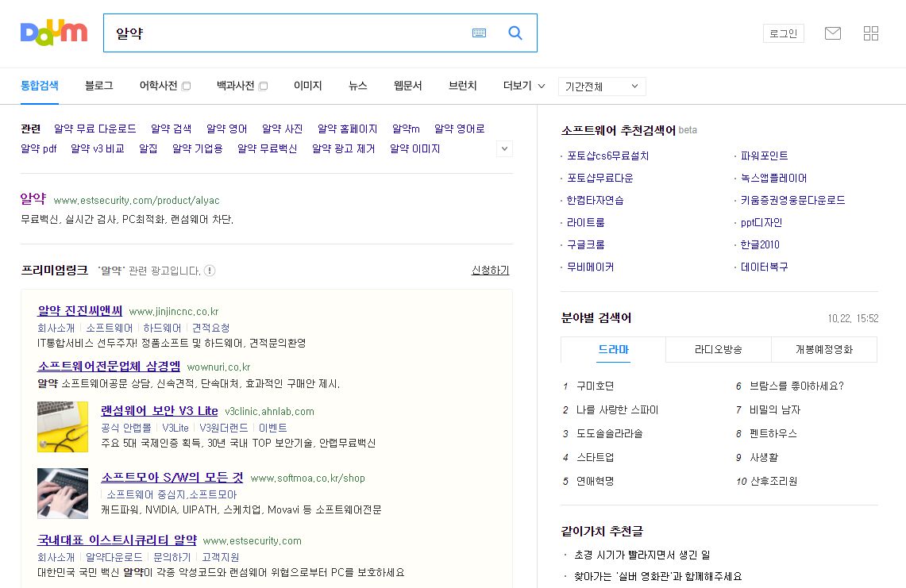Click ranked drama 산후조리원

(x=773, y=481)
